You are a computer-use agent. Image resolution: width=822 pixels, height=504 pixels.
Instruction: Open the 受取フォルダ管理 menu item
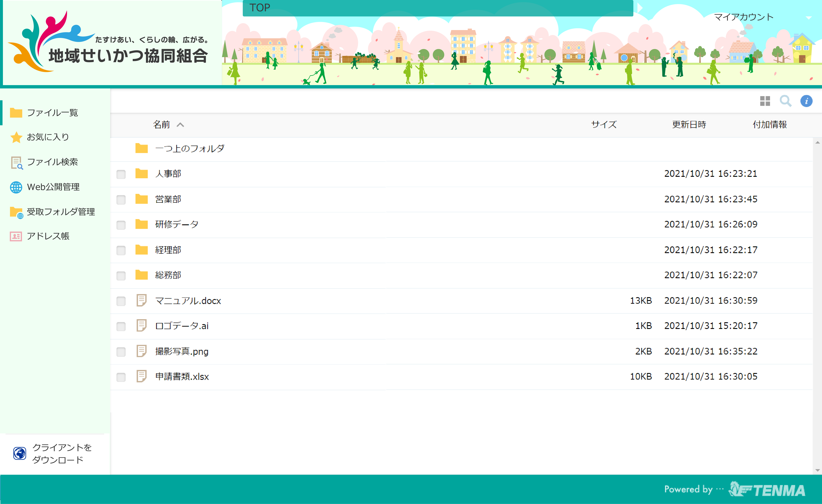[55, 212]
